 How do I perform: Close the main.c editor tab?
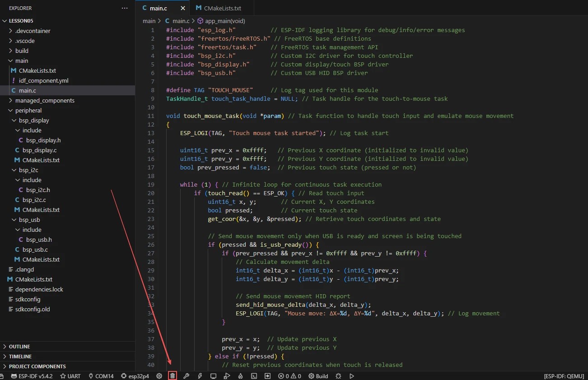coord(182,8)
